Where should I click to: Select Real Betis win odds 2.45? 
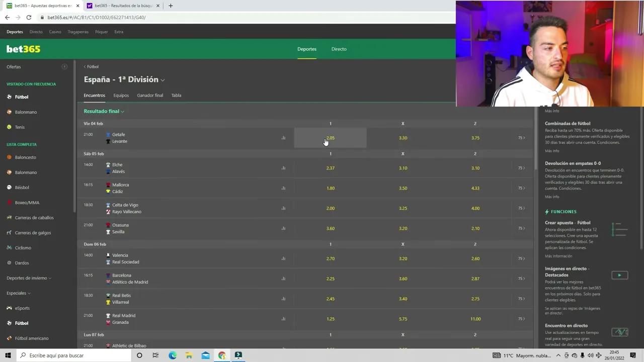(x=330, y=299)
